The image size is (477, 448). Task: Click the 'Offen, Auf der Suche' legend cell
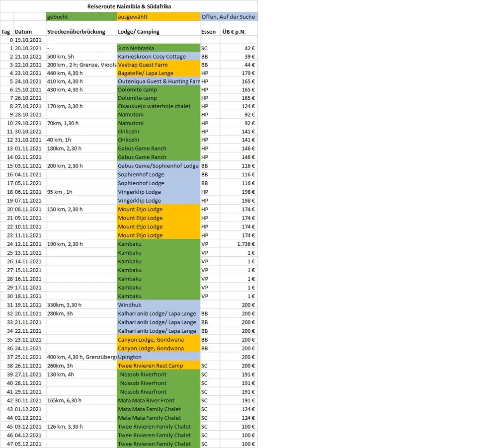(x=229, y=17)
